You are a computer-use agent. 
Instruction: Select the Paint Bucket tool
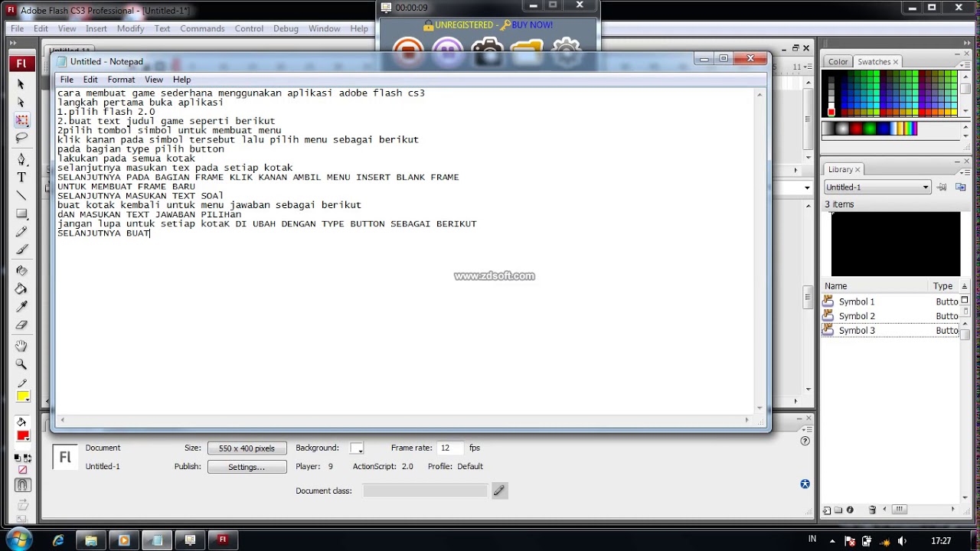(x=21, y=289)
